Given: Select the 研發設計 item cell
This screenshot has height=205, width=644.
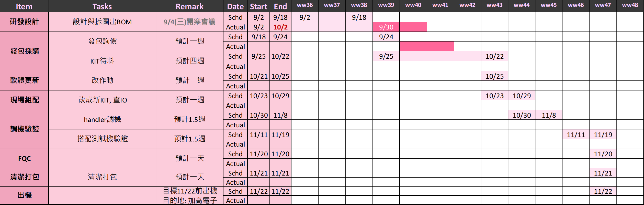Looking at the screenshot, I should pyautogui.click(x=24, y=22).
